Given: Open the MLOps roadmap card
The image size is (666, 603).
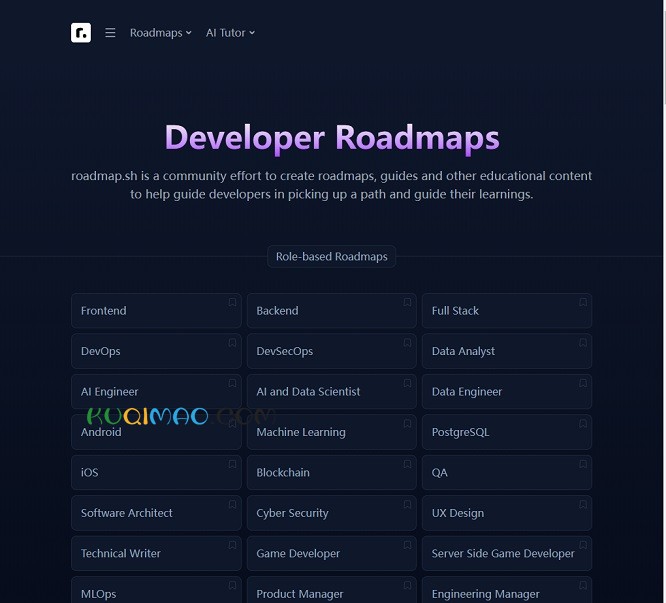Looking at the screenshot, I should point(156,590).
